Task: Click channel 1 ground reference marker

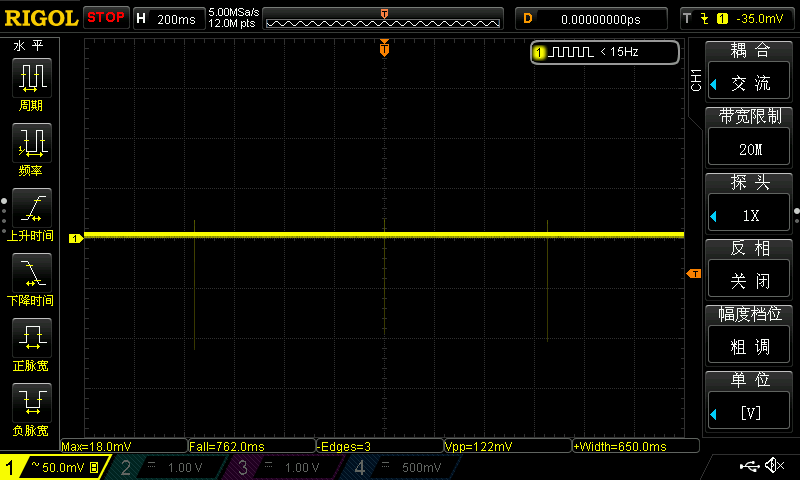Action: 76,238
